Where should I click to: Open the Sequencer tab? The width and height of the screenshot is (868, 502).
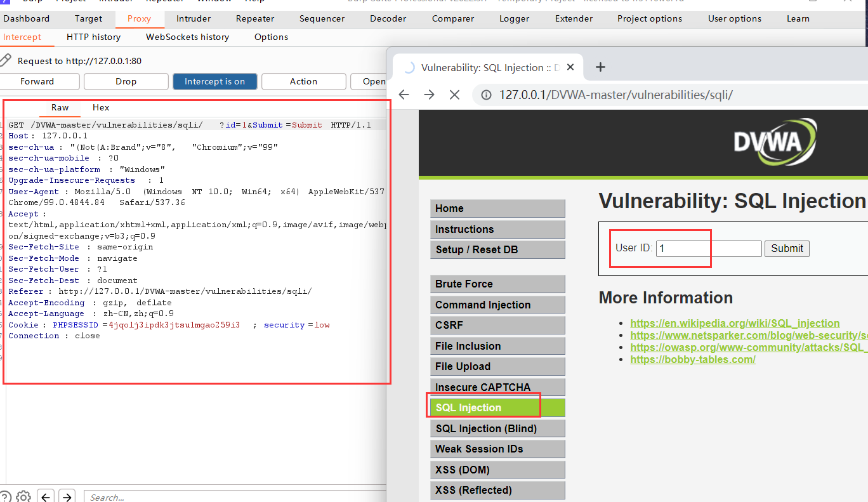click(x=322, y=18)
